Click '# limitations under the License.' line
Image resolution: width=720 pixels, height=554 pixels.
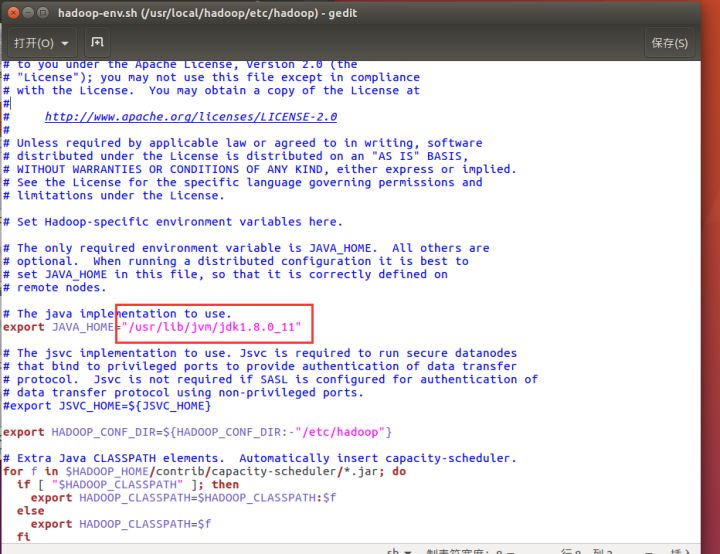113,196
